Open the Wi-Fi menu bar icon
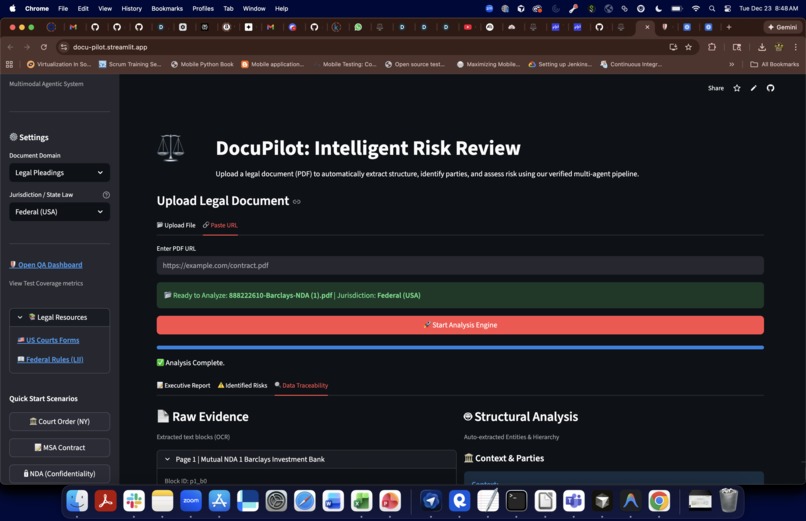This screenshot has height=521, width=806. 695,9
